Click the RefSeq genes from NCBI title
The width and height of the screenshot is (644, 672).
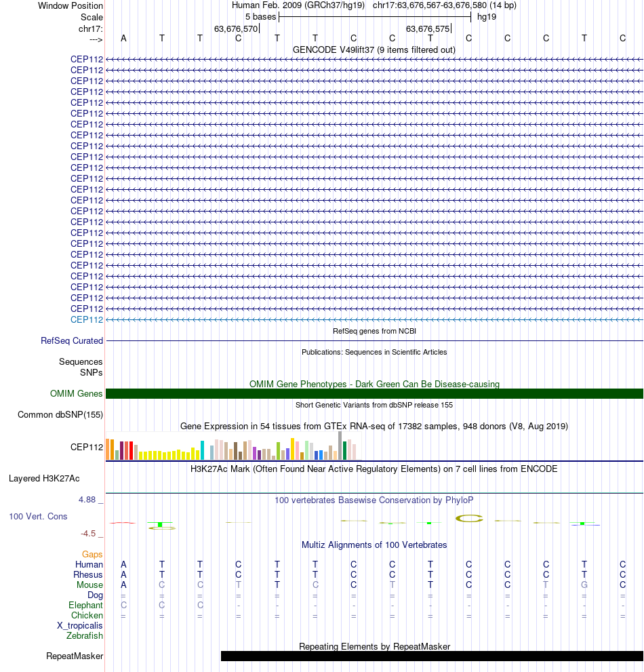(x=374, y=331)
